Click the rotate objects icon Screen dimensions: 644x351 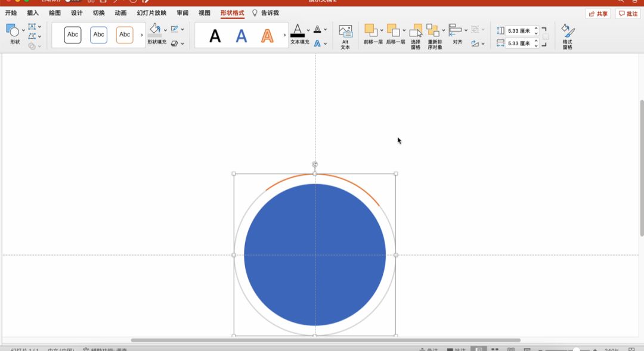pos(475,43)
